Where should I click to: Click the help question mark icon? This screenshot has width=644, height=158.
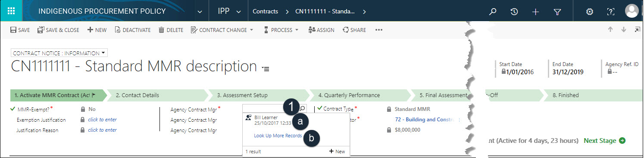[x=610, y=12]
